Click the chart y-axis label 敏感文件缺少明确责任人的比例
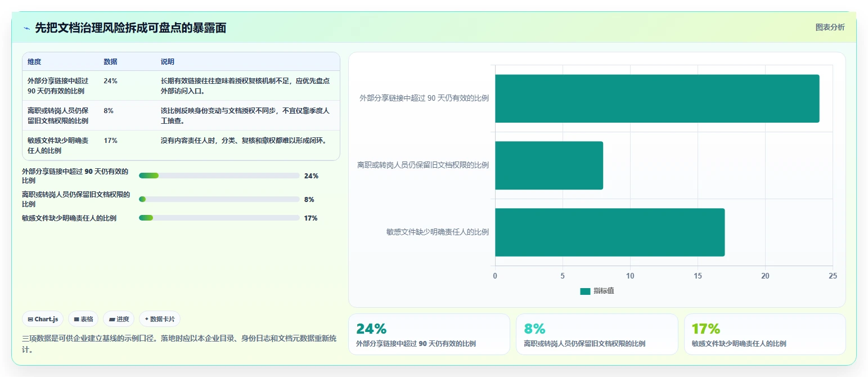The image size is (868, 377). pyautogui.click(x=438, y=232)
